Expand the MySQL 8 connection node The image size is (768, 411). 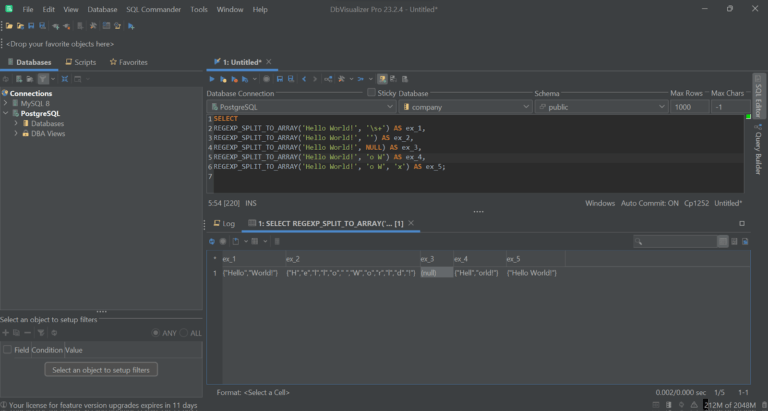(x=5, y=103)
